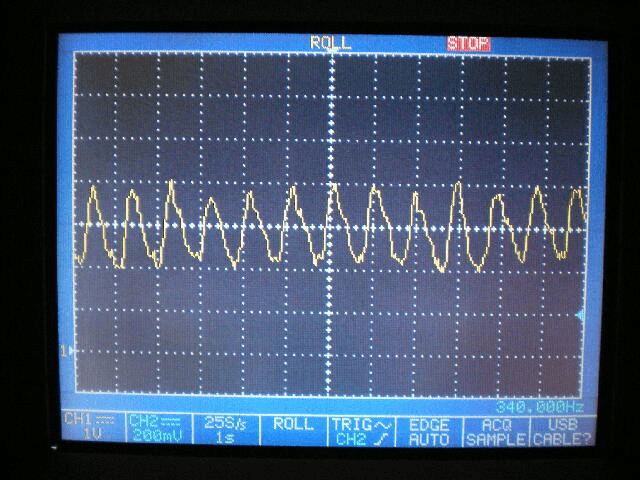640x480 pixels.
Task: Select the USB CABLE? status cell
Action: click(562, 432)
